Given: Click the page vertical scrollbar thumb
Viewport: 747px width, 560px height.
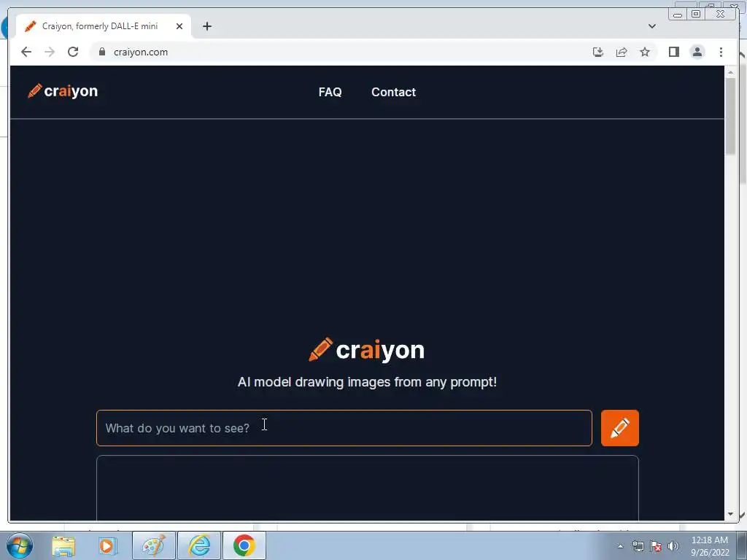Looking at the screenshot, I should coord(730,116).
